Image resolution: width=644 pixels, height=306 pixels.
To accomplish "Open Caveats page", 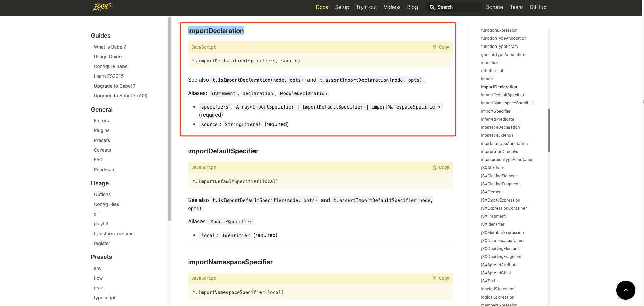I will 102,150.
